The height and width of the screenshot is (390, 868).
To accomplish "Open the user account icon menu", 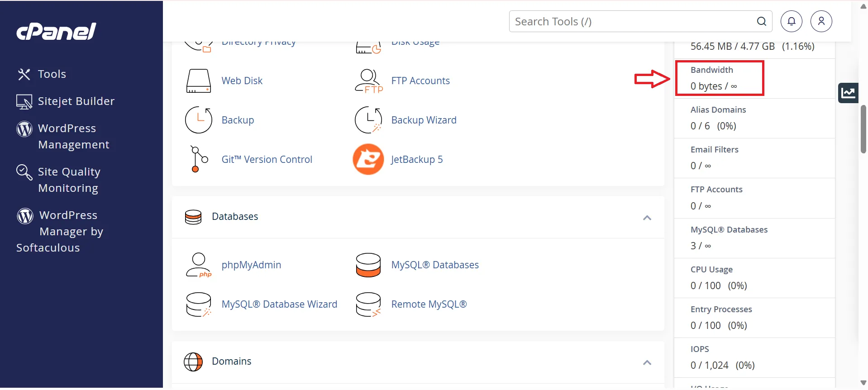I will click(x=821, y=21).
